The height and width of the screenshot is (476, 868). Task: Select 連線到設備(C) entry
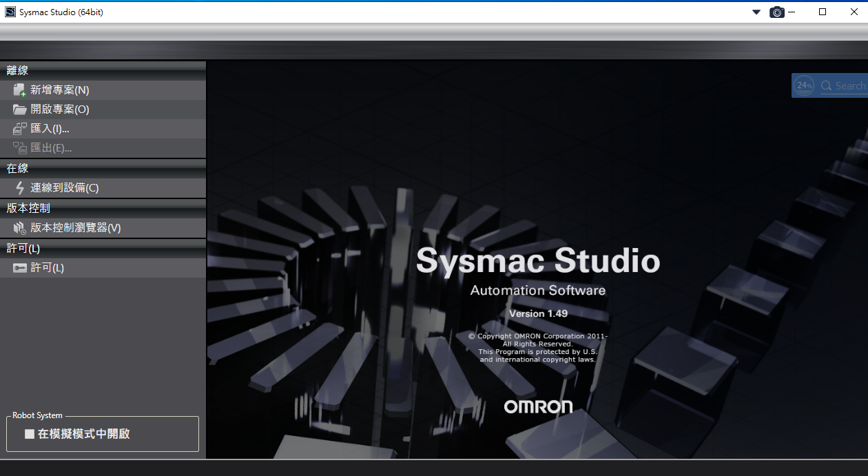(103, 188)
